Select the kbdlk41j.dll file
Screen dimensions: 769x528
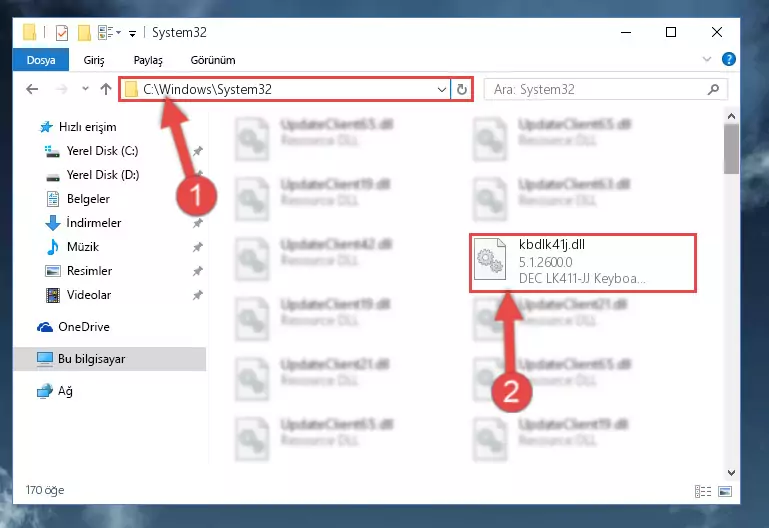[583, 263]
